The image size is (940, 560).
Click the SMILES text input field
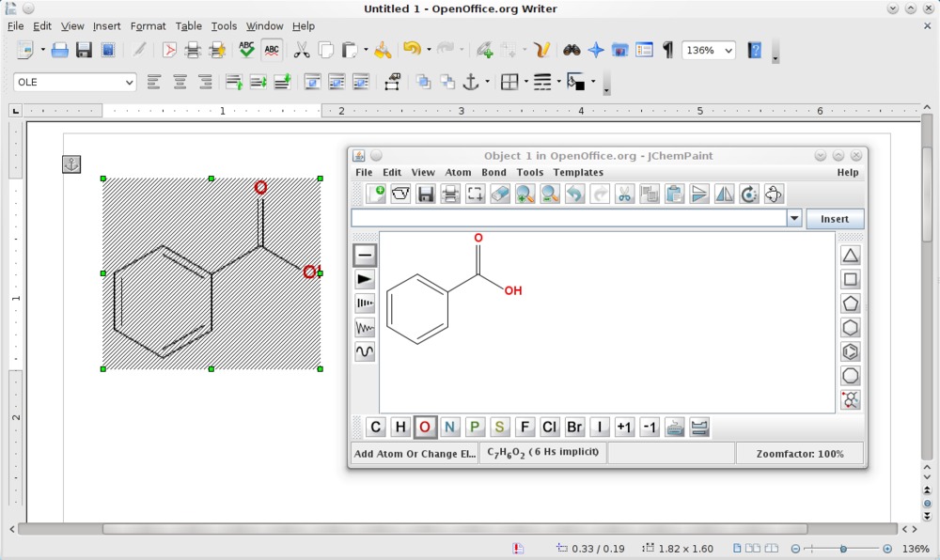point(568,219)
